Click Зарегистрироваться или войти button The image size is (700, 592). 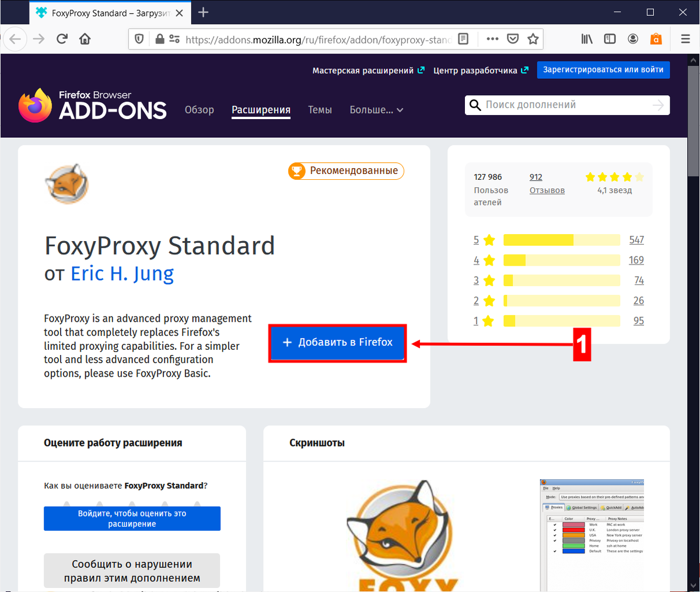[603, 69]
